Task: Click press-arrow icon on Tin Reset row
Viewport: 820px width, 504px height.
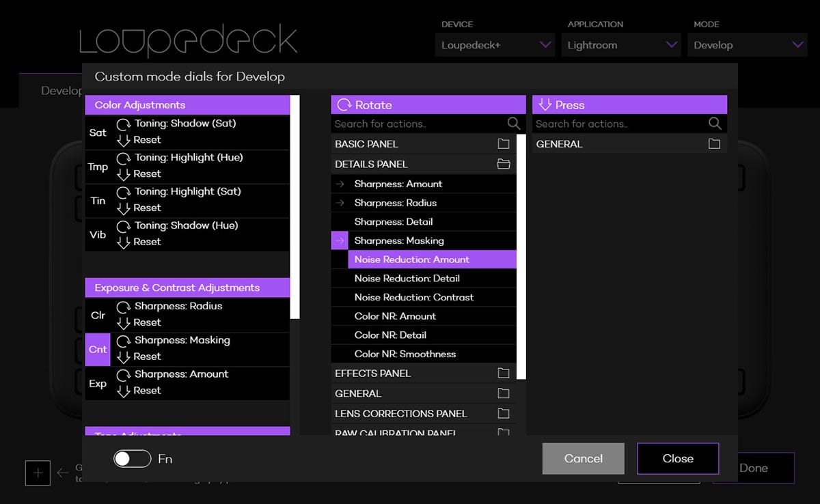Action: 124,208
